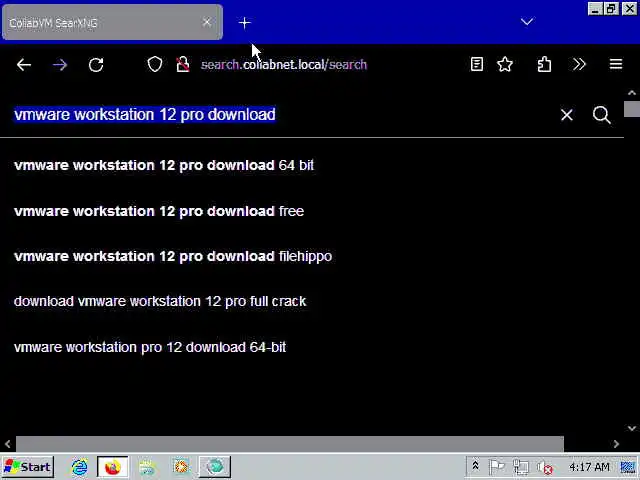Click the horizontal scrollbar thumb

(x=290, y=444)
